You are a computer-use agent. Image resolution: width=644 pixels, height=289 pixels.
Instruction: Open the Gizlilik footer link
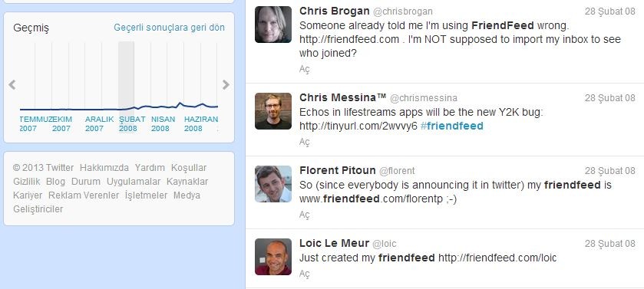coord(27,182)
